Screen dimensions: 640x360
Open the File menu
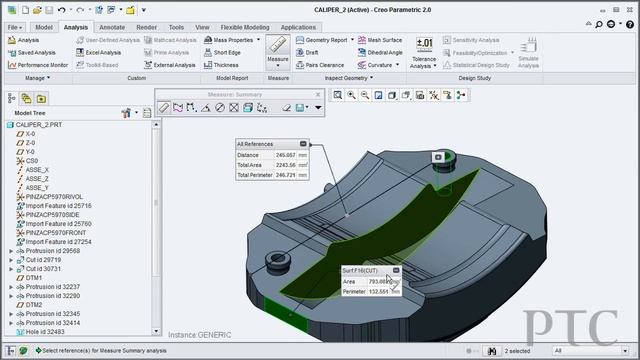15,27
